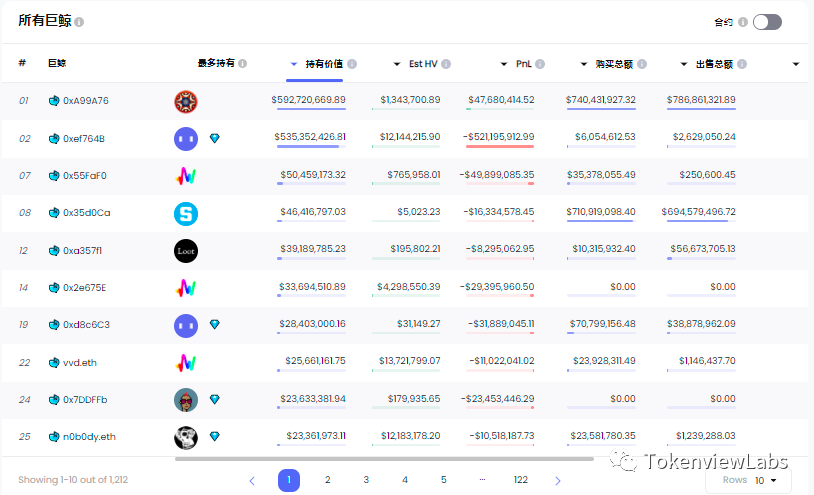Viewport: 814px width, 495px height.
Task: Open Loot logo in 0xa357f1 row
Action: click(186, 251)
